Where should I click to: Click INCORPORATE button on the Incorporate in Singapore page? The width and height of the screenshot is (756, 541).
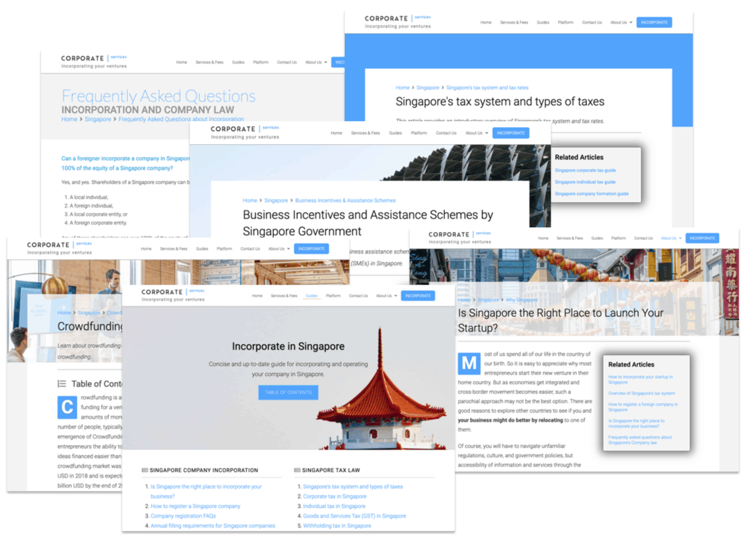(418, 296)
